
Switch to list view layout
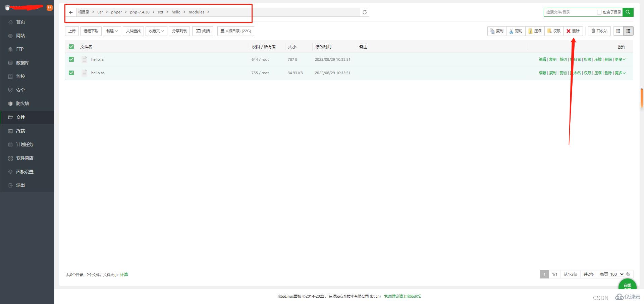628,31
